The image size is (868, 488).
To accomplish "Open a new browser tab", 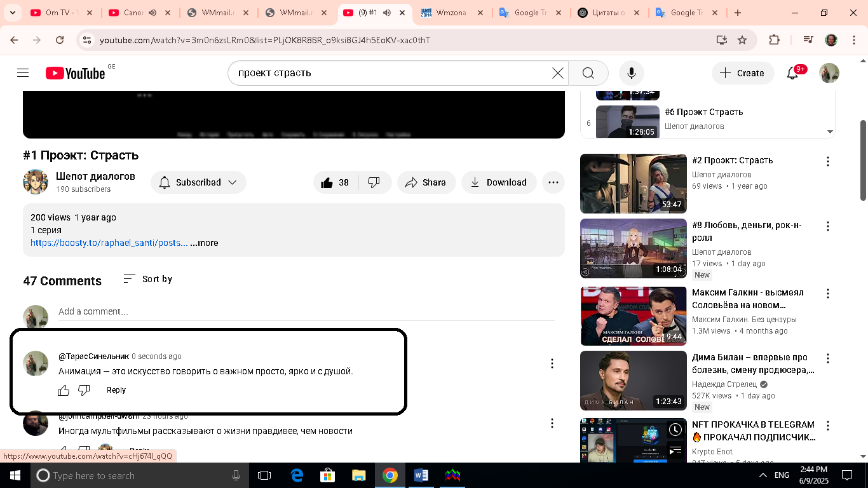I will coord(737,13).
